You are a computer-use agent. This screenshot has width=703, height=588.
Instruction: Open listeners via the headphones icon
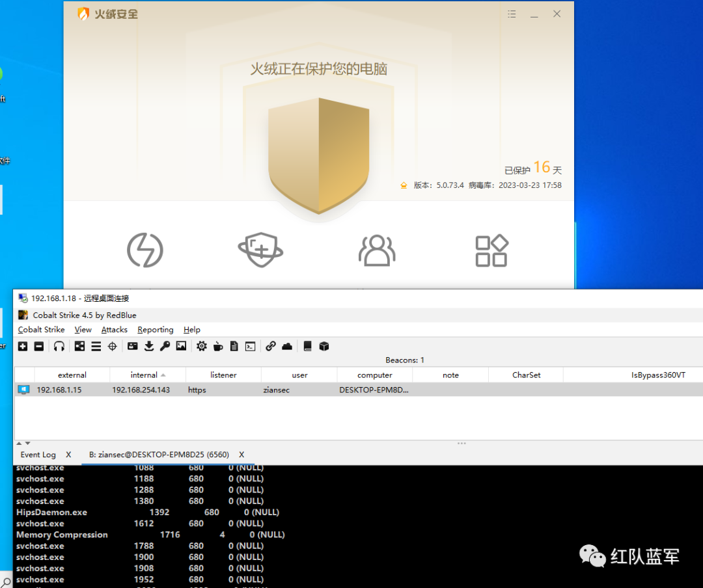click(59, 346)
